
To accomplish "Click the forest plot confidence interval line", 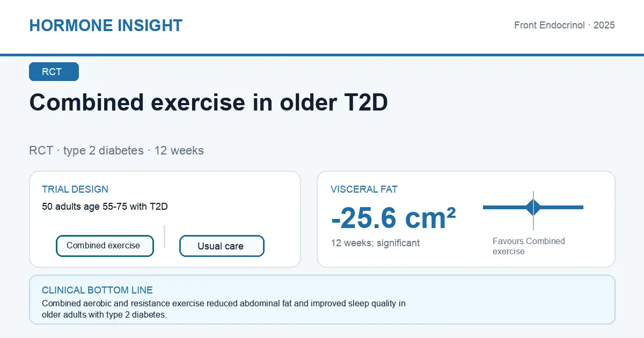I will (x=533, y=207).
